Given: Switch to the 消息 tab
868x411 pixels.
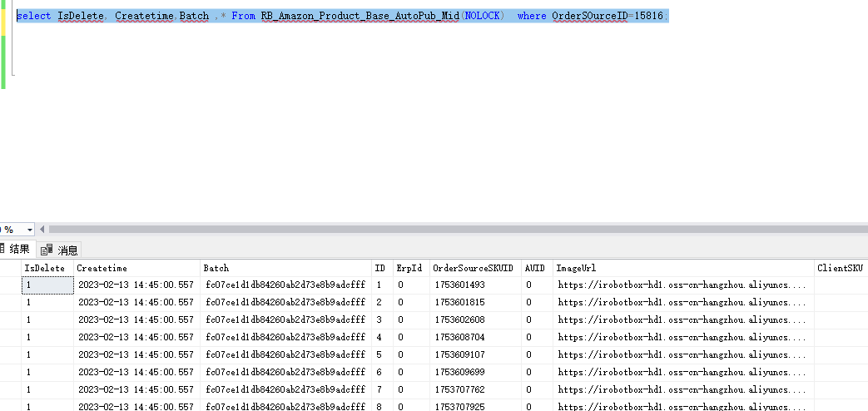Looking at the screenshot, I should [x=60, y=250].
